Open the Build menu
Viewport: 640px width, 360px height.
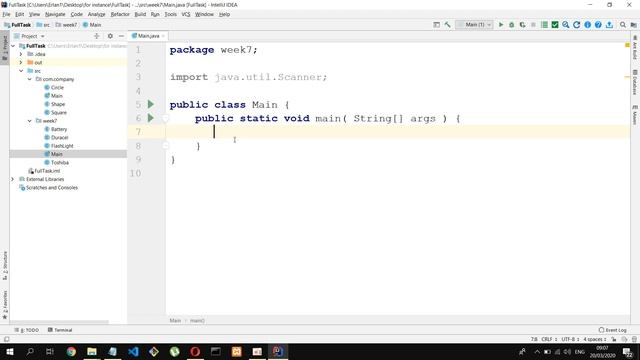coord(140,14)
